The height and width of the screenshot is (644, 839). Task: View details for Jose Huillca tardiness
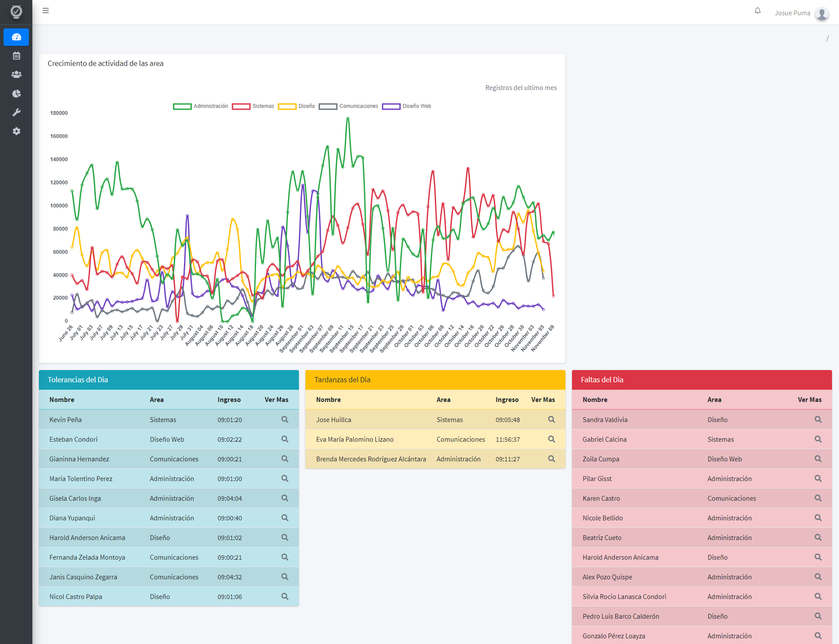point(551,419)
